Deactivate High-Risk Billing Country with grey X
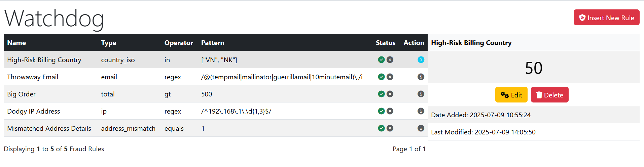Screen dimensions: 644x167 [390, 60]
